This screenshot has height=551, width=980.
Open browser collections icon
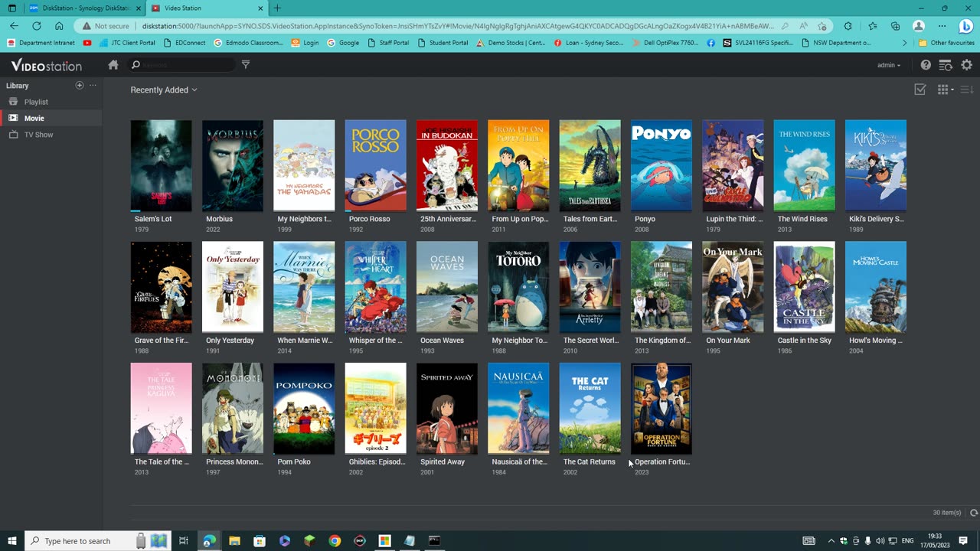click(x=895, y=26)
